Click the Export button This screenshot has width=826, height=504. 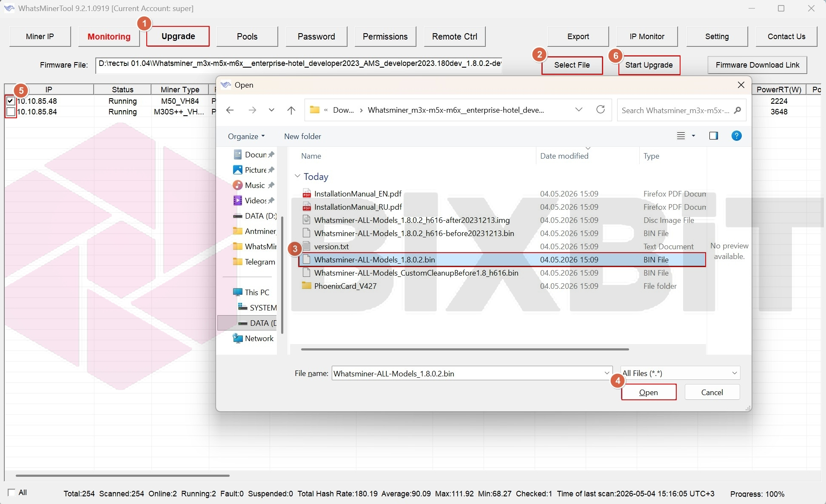tap(578, 37)
